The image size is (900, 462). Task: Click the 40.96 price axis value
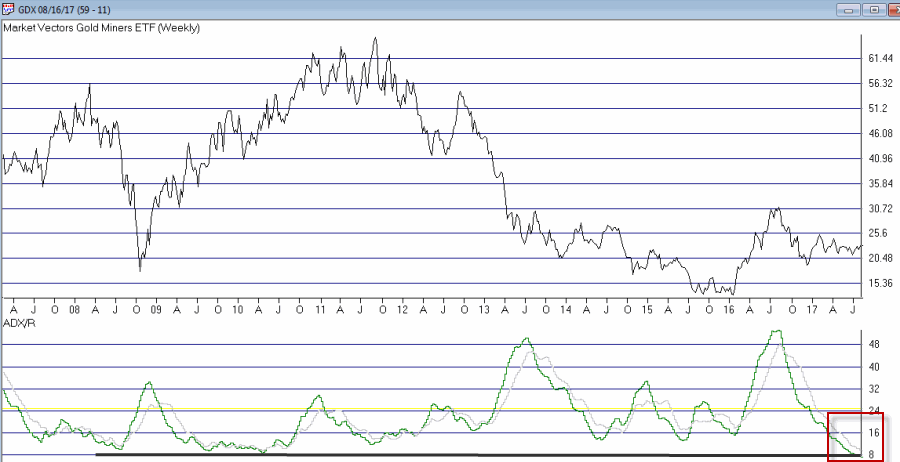pos(881,159)
